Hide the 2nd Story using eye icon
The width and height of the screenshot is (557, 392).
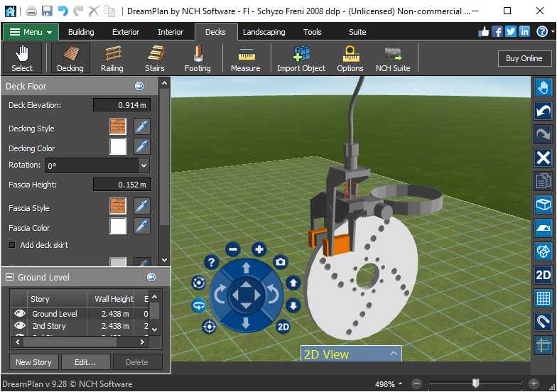[x=20, y=325]
